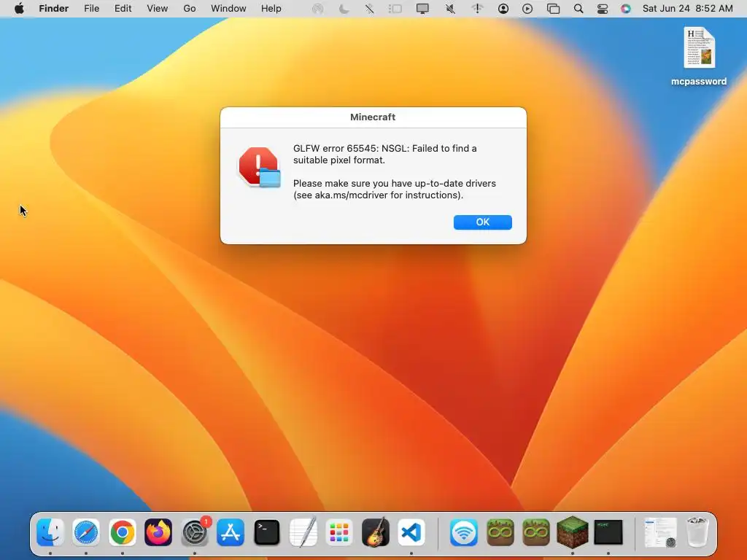Open the Edit menu
This screenshot has width=747, height=560.
[x=123, y=9]
